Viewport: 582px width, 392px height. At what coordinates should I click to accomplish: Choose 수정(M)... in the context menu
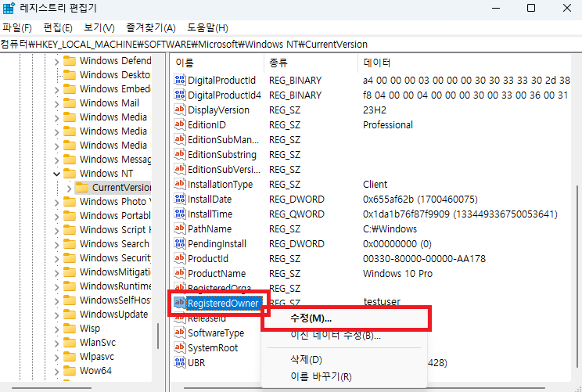pos(347,318)
